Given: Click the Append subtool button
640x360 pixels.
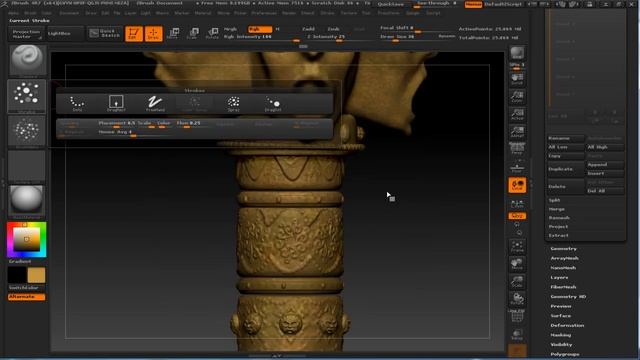Looking at the screenshot, I should coord(605,164).
